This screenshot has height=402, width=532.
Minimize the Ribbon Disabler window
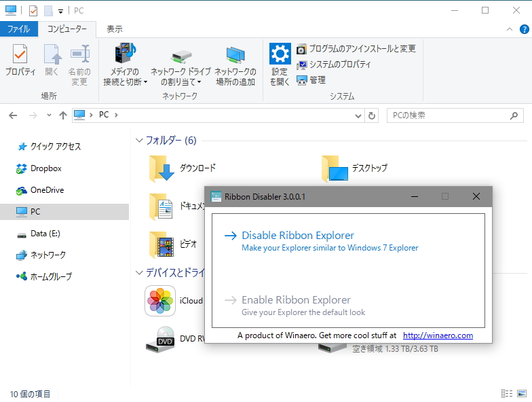[414, 197]
